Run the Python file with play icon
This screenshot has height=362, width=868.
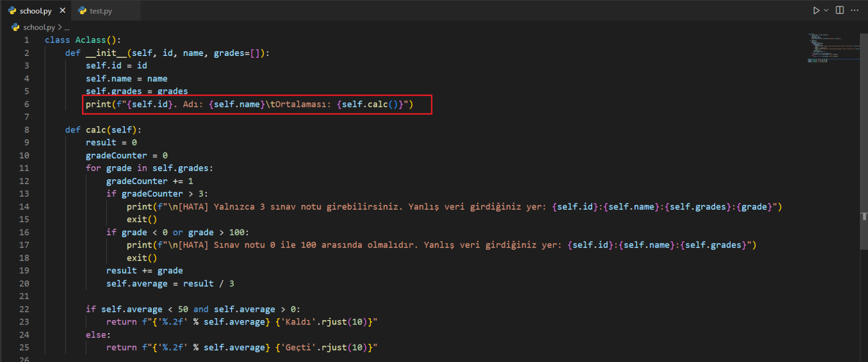pyautogui.click(x=816, y=10)
